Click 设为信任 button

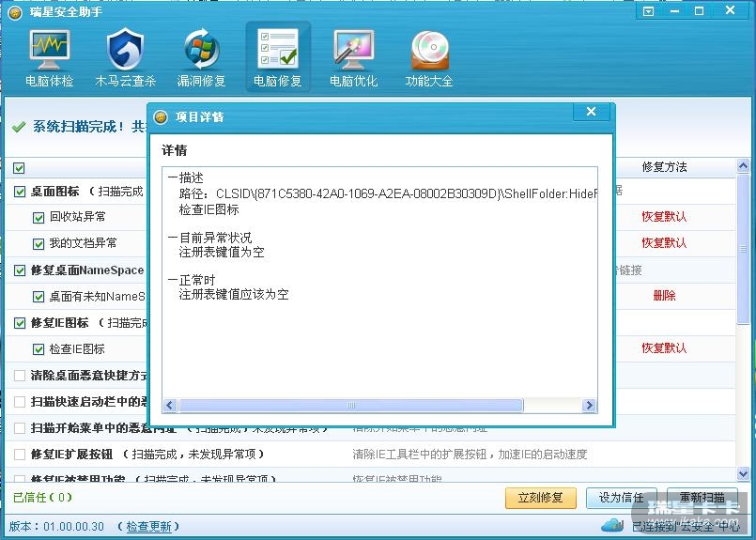tap(621, 498)
